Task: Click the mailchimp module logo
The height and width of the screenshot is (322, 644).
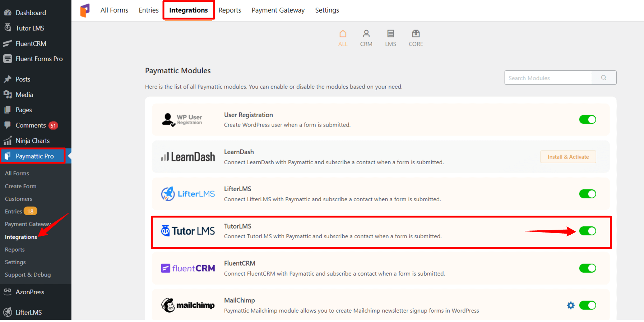Action: 188,305
